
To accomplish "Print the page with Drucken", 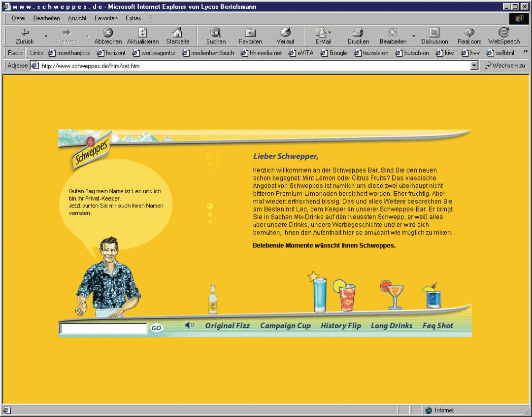I will point(358,35).
